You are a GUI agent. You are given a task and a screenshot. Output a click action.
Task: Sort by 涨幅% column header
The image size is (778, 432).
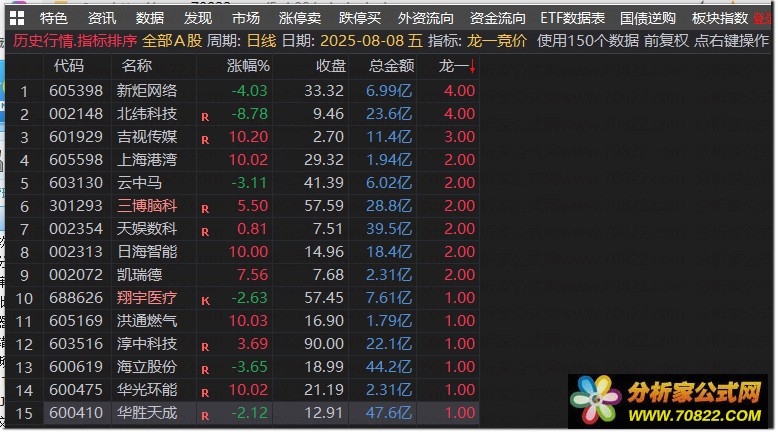(248, 65)
